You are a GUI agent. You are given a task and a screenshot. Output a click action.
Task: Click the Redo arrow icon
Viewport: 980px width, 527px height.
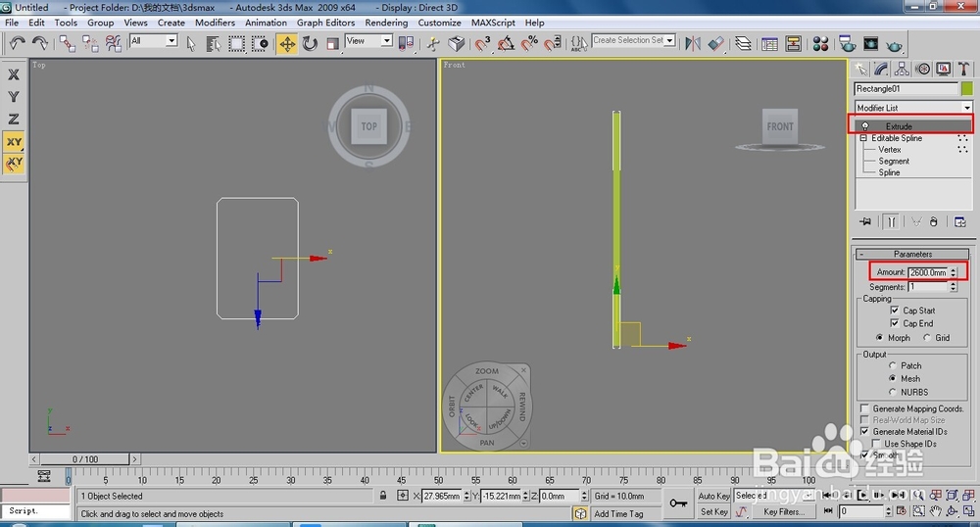39,42
